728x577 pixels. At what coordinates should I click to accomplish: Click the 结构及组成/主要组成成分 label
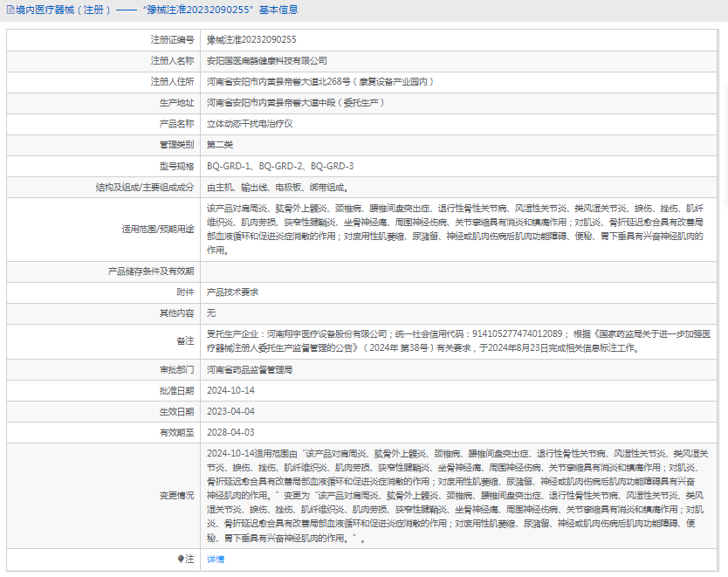(x=145, y=188)
